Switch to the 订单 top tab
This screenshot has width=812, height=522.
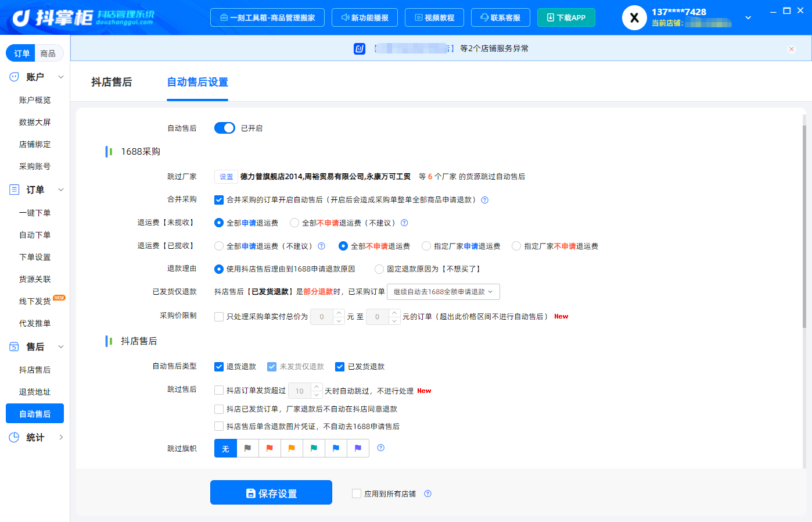coord(21,53)
